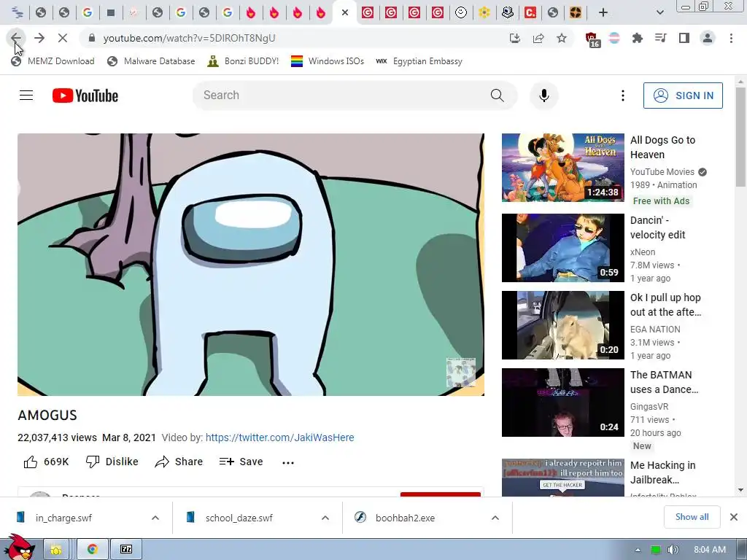The width and height of the screenshot is (747, 560).
Task: Switch to the smiley face tab
Action: pyautogui.click(x=461, y=13)
